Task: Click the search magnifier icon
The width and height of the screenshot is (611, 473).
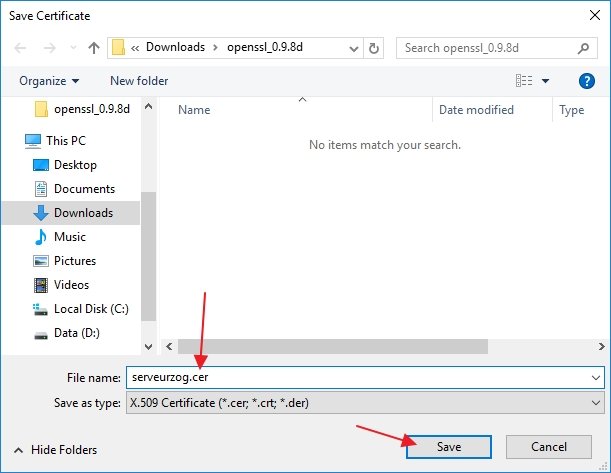Action: pos(583,48)
